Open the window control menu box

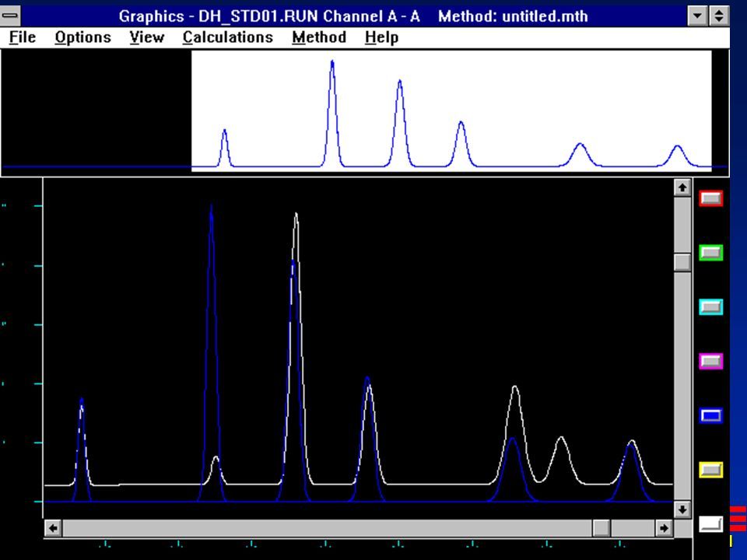(x=10, y=16)
